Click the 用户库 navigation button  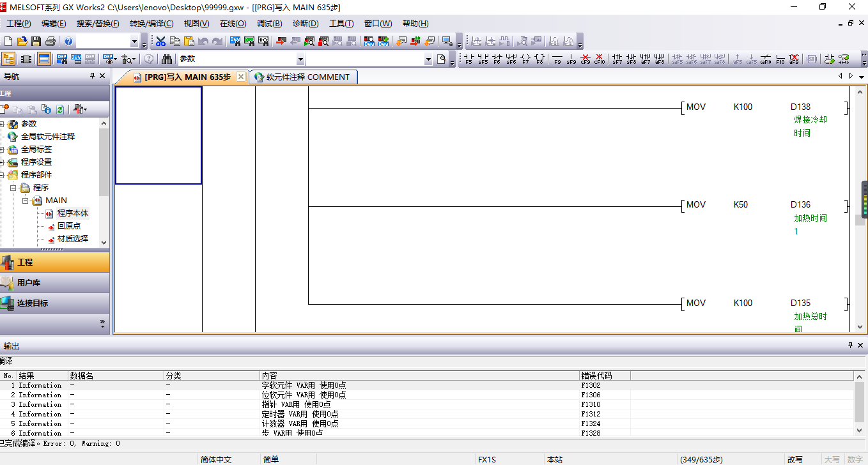pyautogui.click(x=54, y=282)
